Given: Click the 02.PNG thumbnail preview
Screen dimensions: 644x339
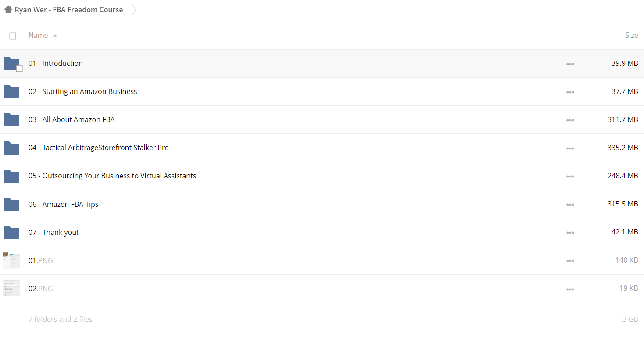Looking at the screenshot, I should tap(11, 289).
